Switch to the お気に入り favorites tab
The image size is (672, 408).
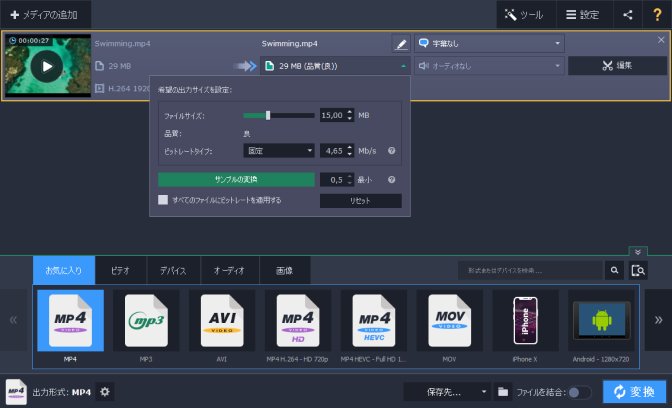pos(64,270)
